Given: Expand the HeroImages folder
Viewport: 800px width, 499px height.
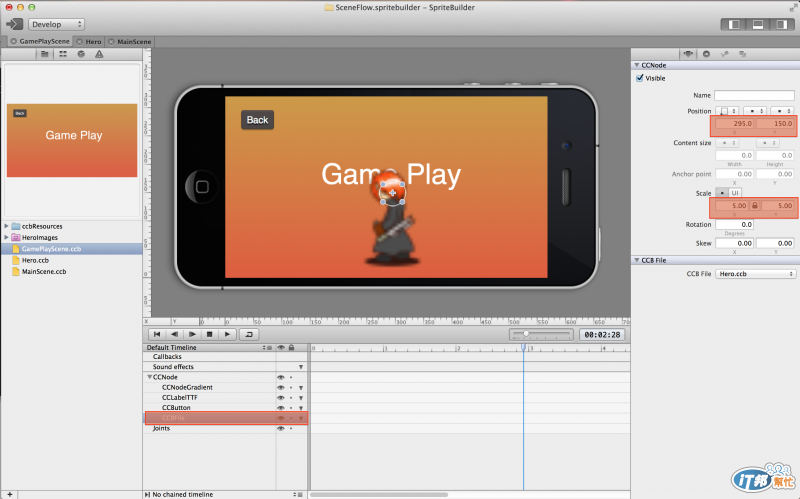Looking at the screenshot, I should [6, 237].
